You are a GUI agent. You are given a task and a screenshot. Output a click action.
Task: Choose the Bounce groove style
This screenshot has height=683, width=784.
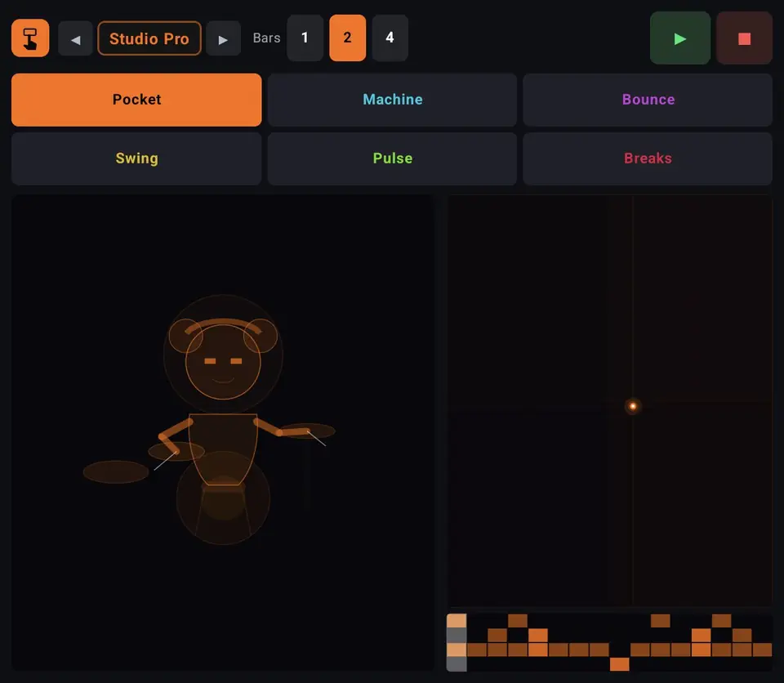648,100
